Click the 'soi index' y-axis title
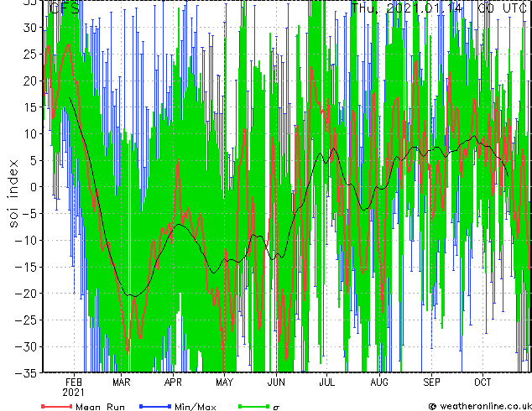Image resolution: width=532 pixels, height=411 pixels. [13, 193]
